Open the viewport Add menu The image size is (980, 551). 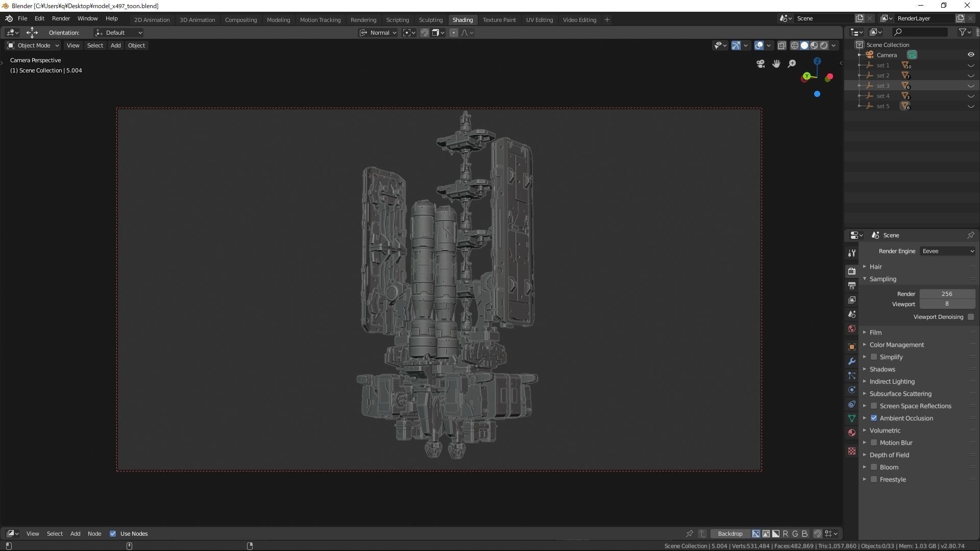[115, 45]
